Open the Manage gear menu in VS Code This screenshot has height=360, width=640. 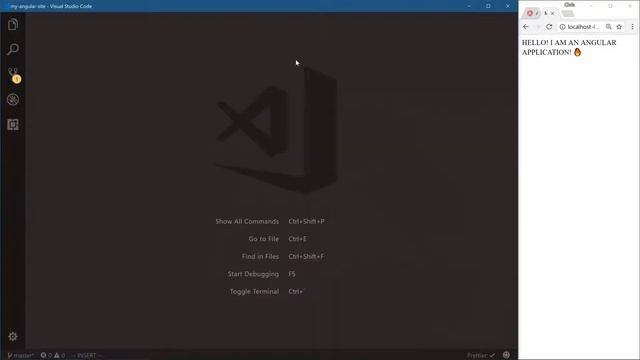pyautogui.click(x=13, y=336)
